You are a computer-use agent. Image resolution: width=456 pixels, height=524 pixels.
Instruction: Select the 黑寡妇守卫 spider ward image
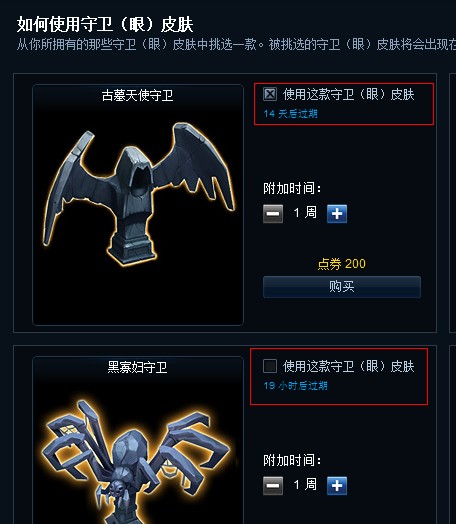click(x=137, y=461)
